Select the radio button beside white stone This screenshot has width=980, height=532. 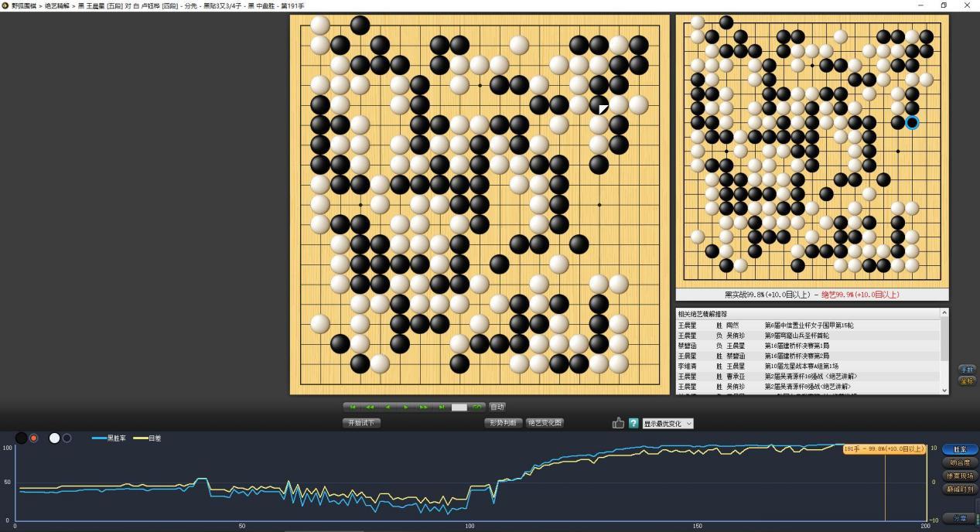67,438
